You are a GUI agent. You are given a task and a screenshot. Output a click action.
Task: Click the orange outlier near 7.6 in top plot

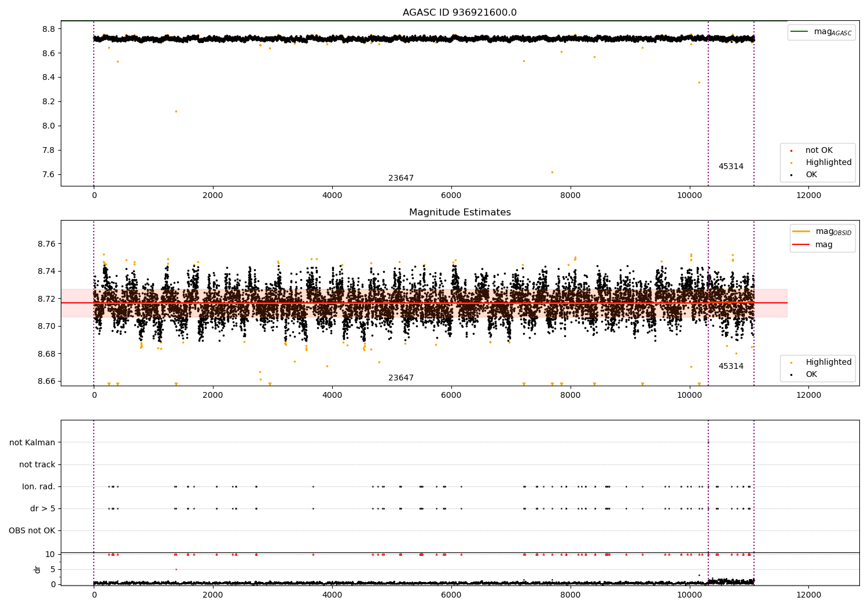(552, 172)
